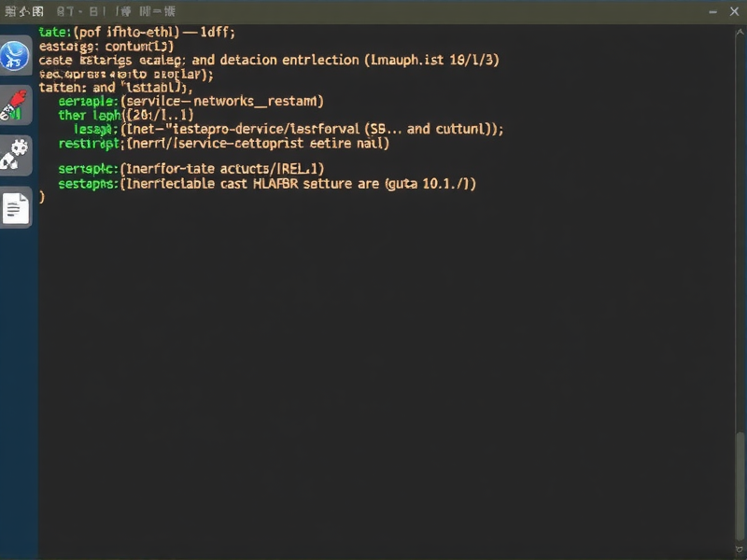747x560 pixels.
Task: Click the 'tatten: and' line
Action: 77,87
